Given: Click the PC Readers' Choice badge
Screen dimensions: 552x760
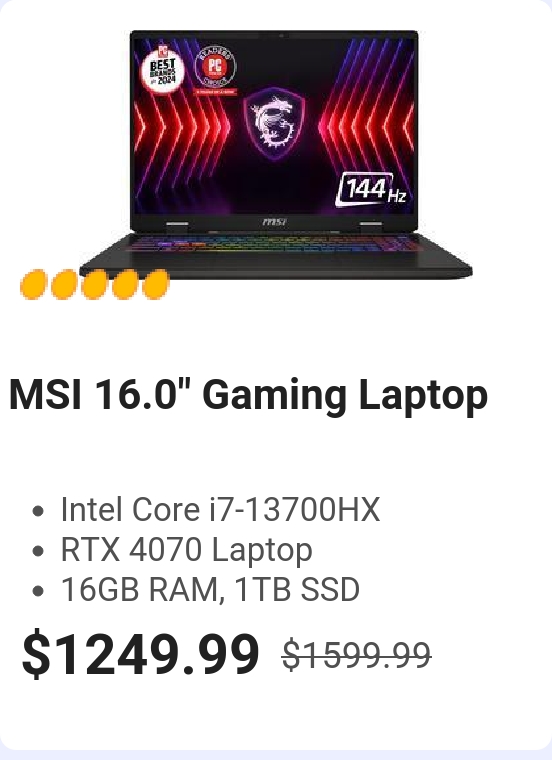Looking at the screenshot, I should (x=215, y=69).
